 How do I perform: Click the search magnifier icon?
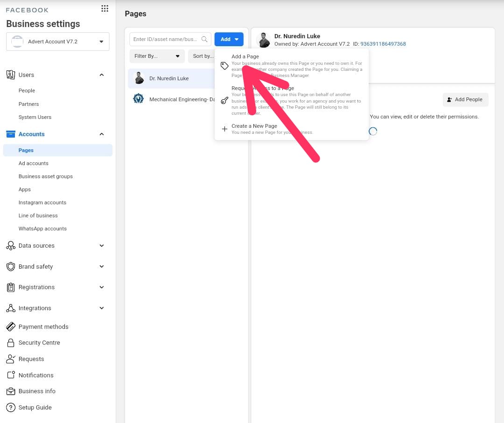pos(204,39)
